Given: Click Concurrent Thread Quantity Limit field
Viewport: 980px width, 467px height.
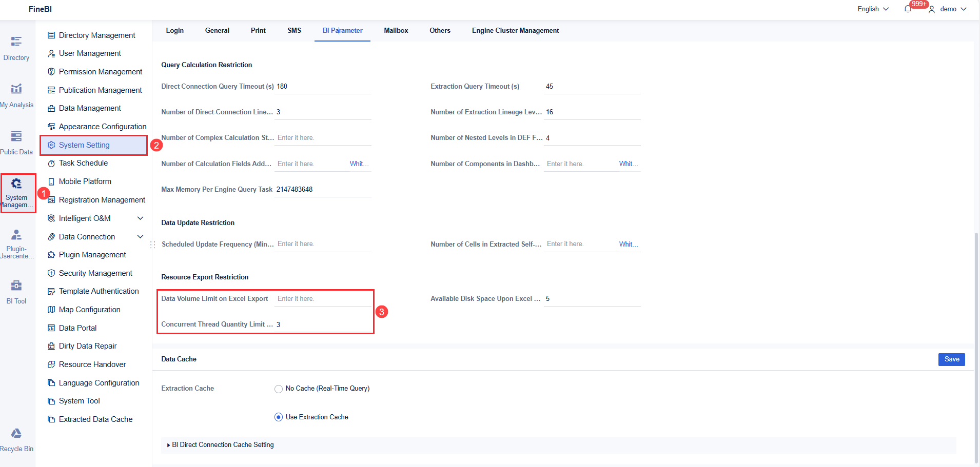Looking at the screenshot, I should 323,324.
